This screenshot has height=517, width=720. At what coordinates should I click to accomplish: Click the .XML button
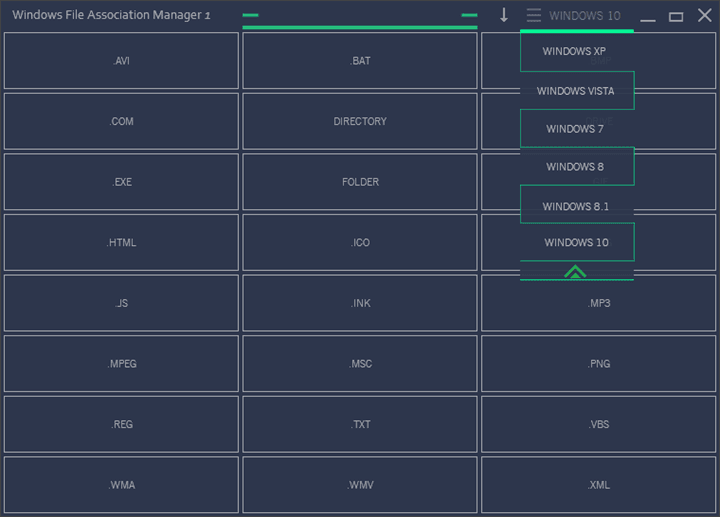(598, 485)
